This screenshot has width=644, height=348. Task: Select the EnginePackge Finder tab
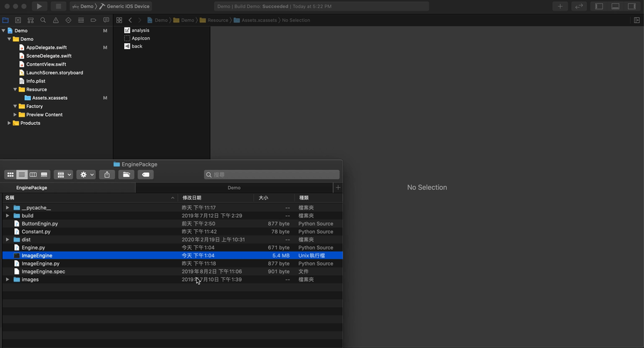32,188
